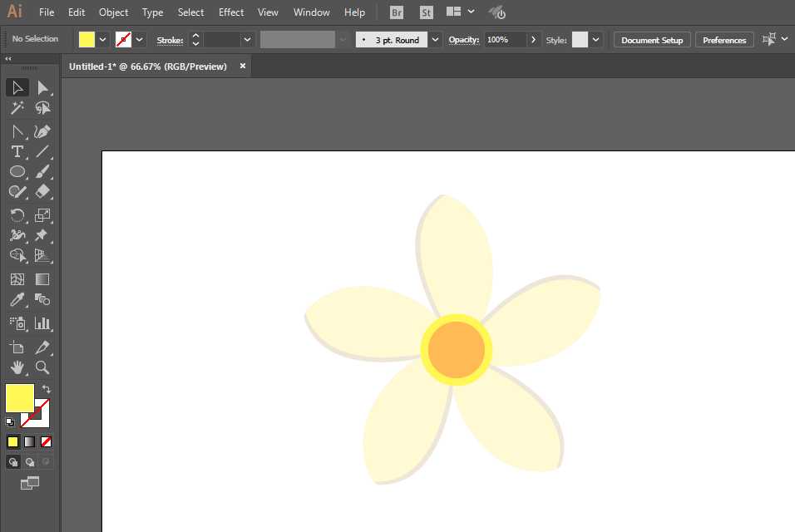Click the large yellow Fill swatch
This screenshot has width=795, height=532.
[x=20, y=398]
